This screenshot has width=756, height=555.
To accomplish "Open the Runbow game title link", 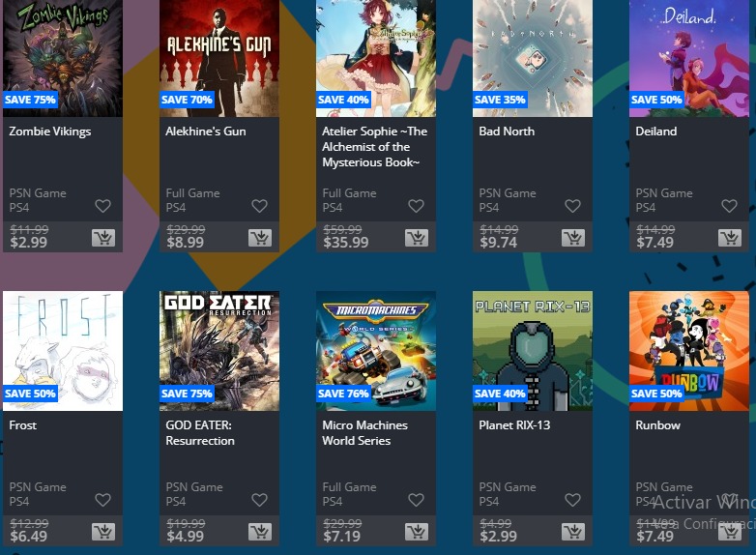I will click(x=657, y=425).
